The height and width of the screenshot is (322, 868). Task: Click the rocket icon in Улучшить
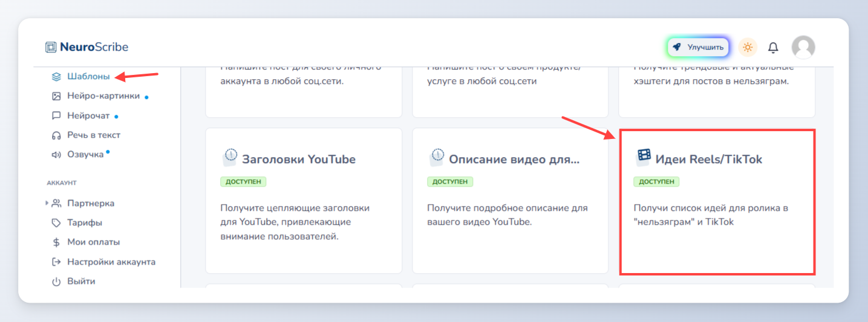677,47
